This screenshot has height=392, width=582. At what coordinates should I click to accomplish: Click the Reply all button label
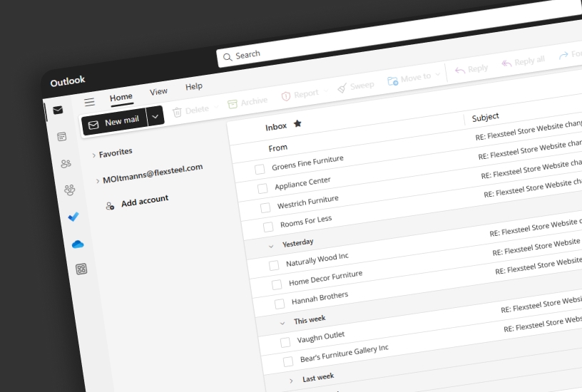530,60
